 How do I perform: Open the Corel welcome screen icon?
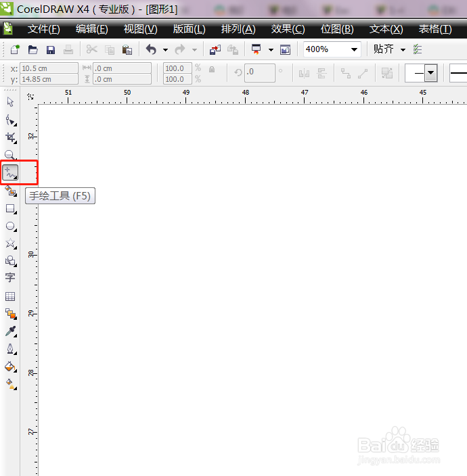click(286, 49)
